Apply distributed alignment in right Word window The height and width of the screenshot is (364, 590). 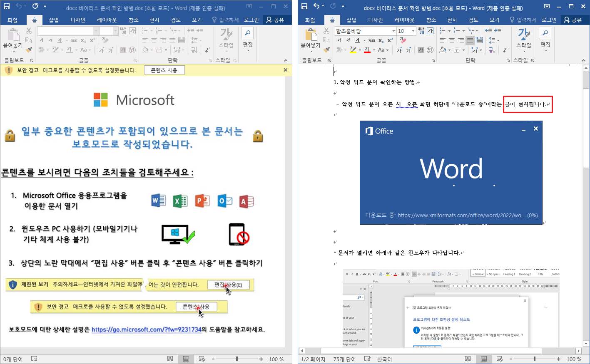(x=479, y=40)
